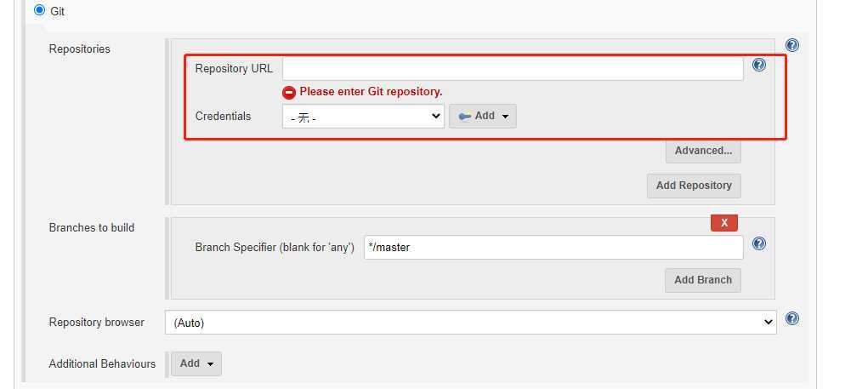This screenshot has width=868, height=389.
Task: Open the Credentials dropdown
Action: point(363,117)
